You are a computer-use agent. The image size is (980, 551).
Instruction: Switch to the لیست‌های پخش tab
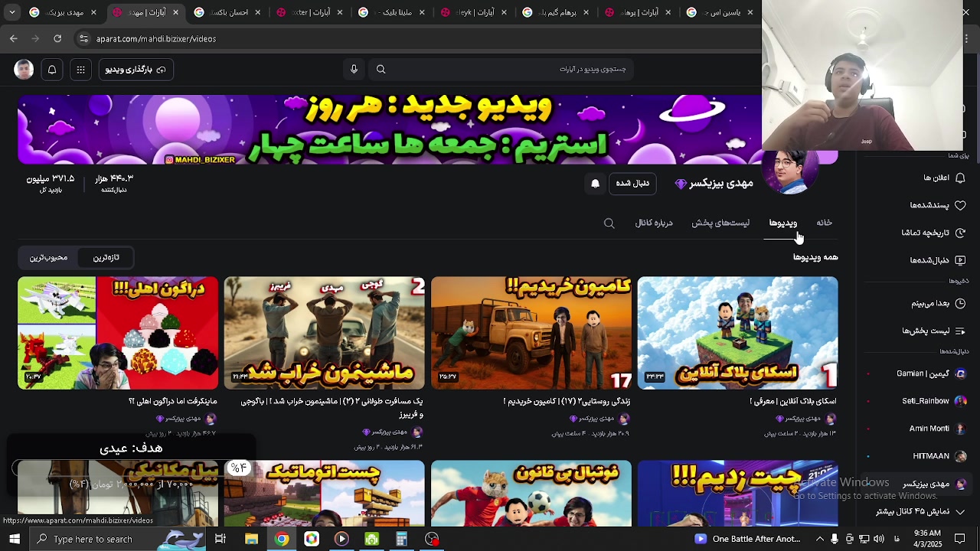click(x=720, y=223)
